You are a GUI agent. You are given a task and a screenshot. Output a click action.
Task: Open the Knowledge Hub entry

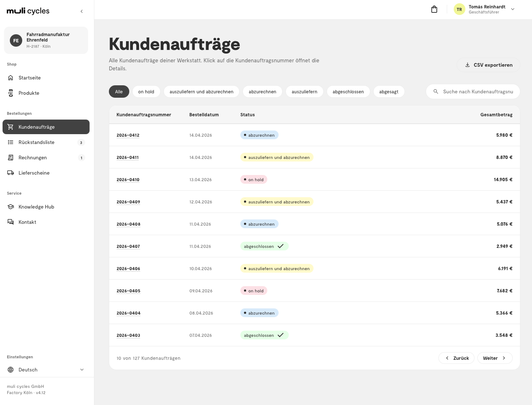(x=46, y=207)
